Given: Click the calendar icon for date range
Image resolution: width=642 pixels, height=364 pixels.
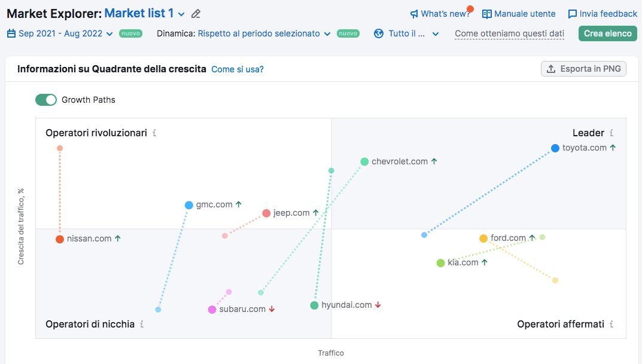Looking at the screenshot, I should click(11, 33).
